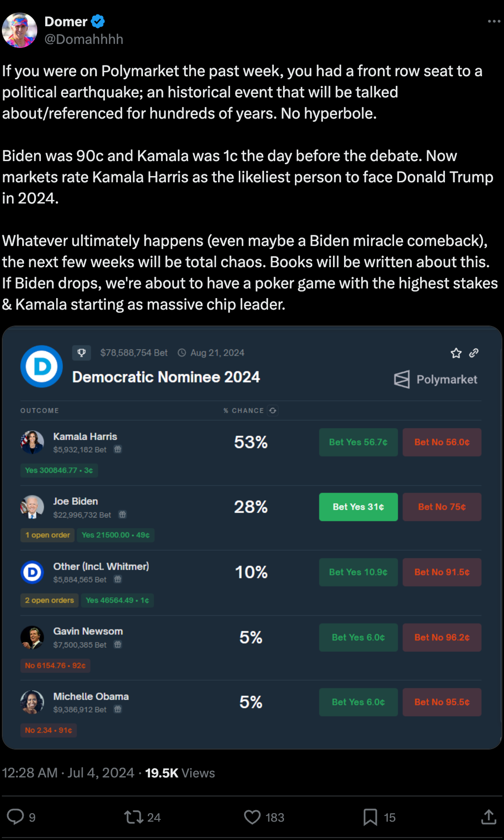The width and height of the screenshot is (504, 840).
Task: Open Domer's profile avatar
Action: point(20,30)
